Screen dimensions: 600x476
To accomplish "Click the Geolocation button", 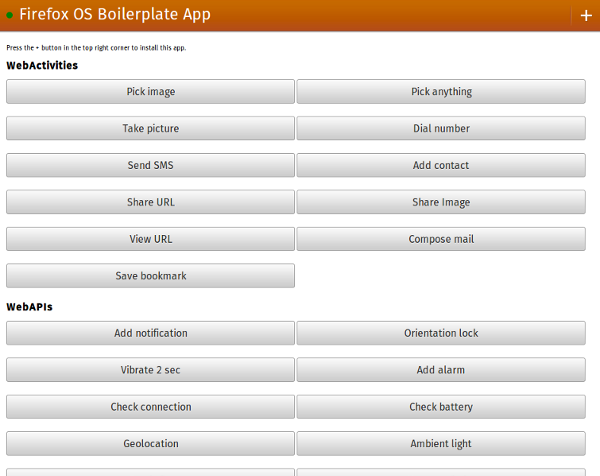I will [x=150, y=445].
